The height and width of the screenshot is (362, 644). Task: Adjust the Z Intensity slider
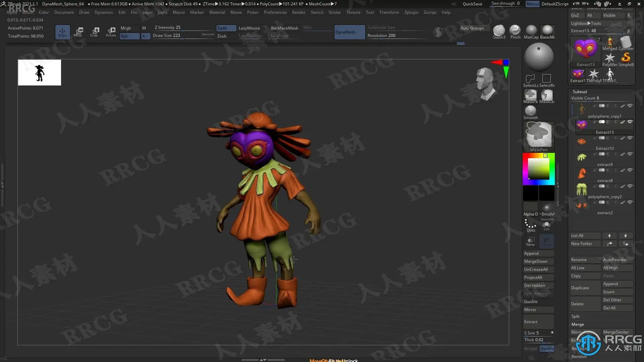pyautogui.click(x=184, y=28)
